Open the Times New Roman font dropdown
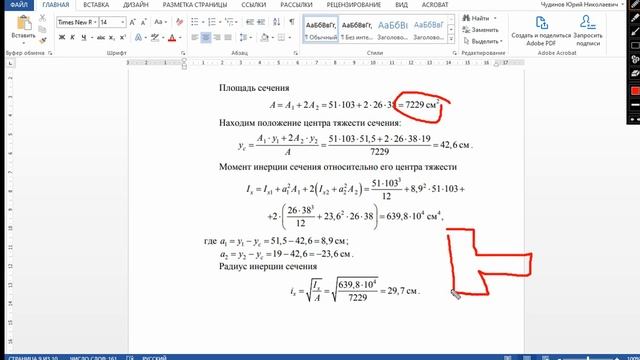This screenshot has height=360, width=640. click(x=95, y=22)
